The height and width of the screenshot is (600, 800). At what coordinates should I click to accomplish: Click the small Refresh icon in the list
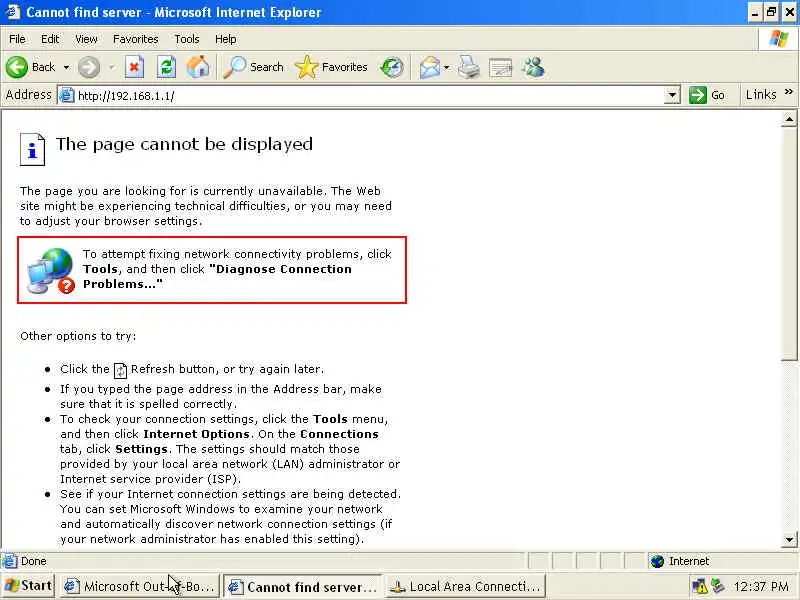point(120,370)
